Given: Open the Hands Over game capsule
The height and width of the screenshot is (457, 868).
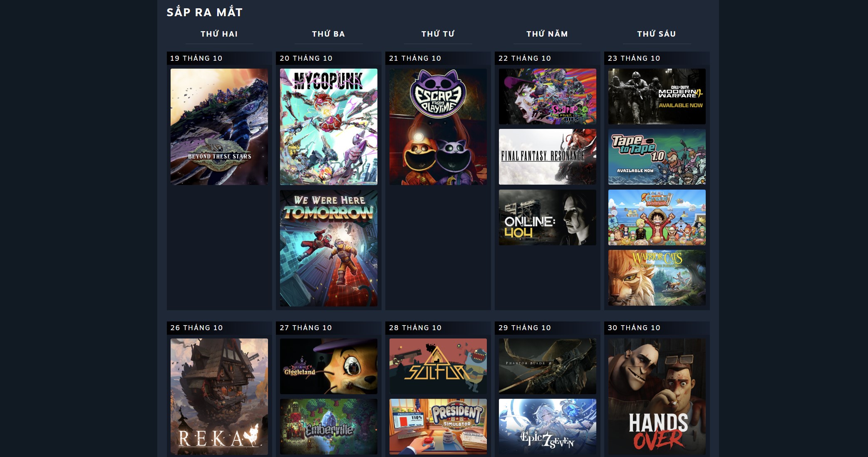Looking at the screenshot, I should [657, 397].
